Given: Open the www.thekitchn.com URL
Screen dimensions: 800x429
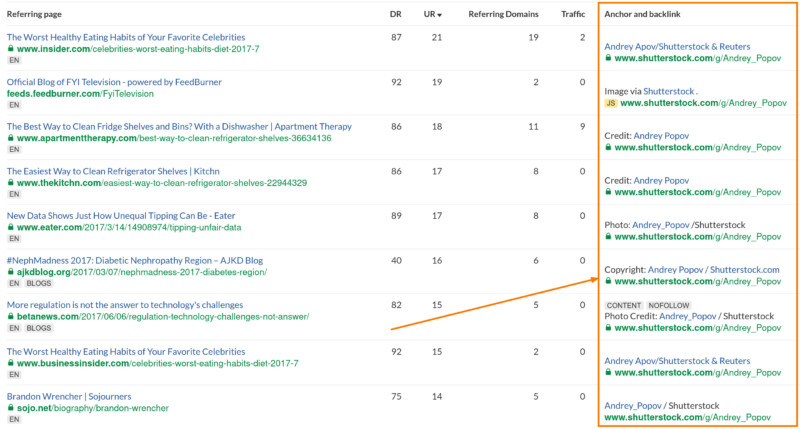Looking at the screenshot, I should coord(162,183).
